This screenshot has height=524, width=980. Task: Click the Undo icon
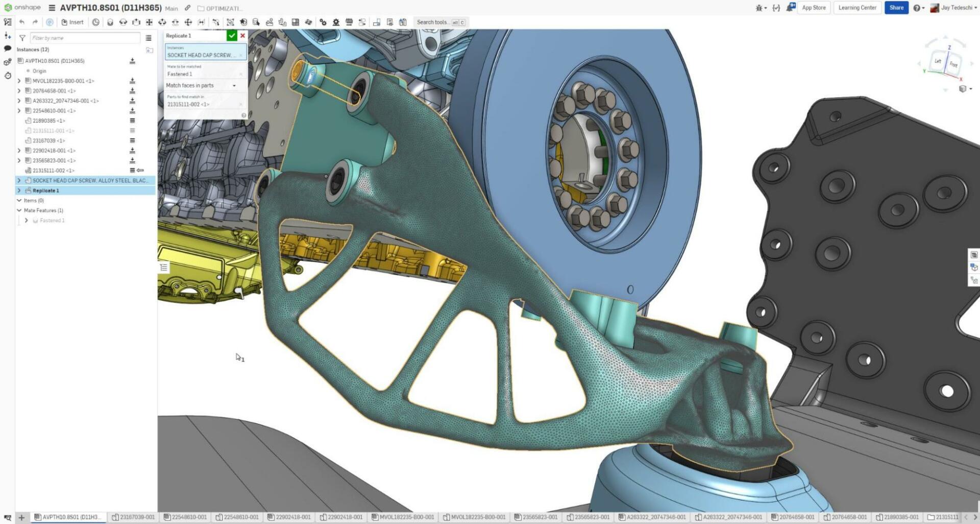pos(21,22)
